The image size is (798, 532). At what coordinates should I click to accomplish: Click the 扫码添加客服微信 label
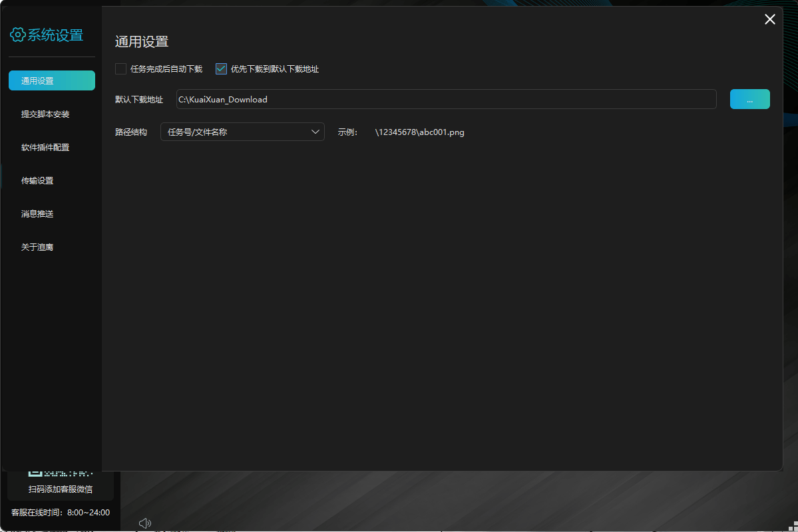61,489
